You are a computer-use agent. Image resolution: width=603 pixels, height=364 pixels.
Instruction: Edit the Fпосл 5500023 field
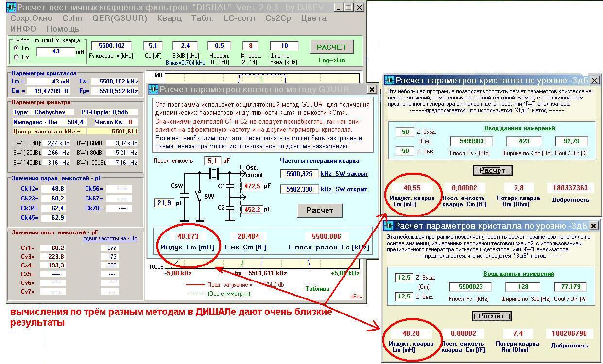(470, 287)
